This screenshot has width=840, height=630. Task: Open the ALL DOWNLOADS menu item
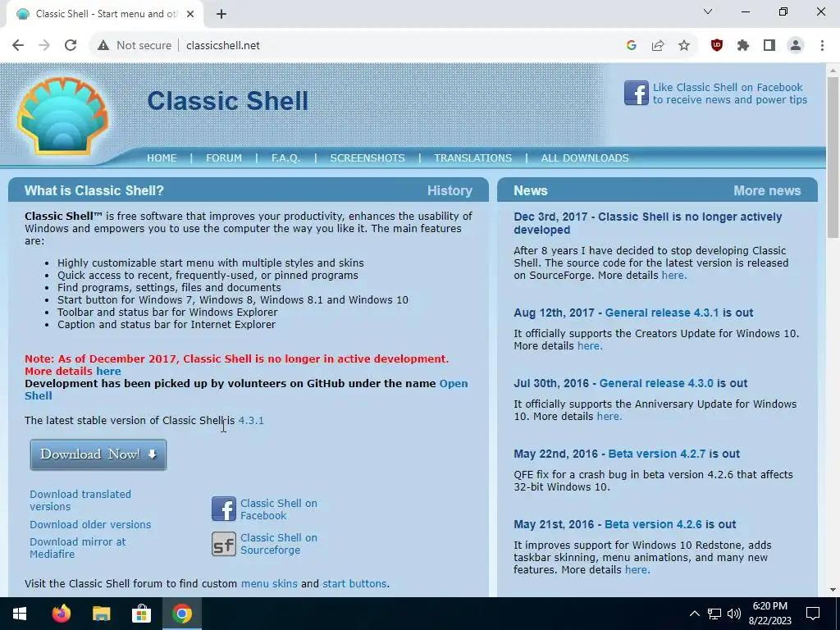pyautogui.click(x=585, y=158)
